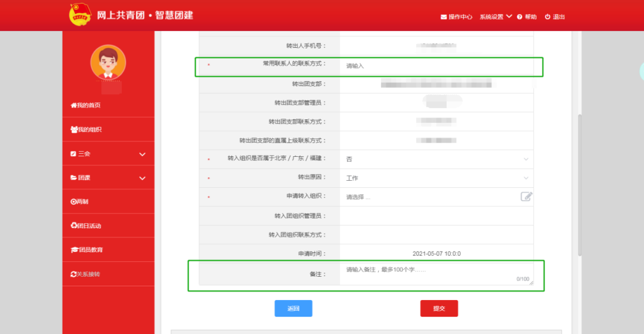Viewport: 644px width, 334px height.
Task: Open the 转入组织是否属于北京/广东/福建 dropdown
Action: click(436, 159)
